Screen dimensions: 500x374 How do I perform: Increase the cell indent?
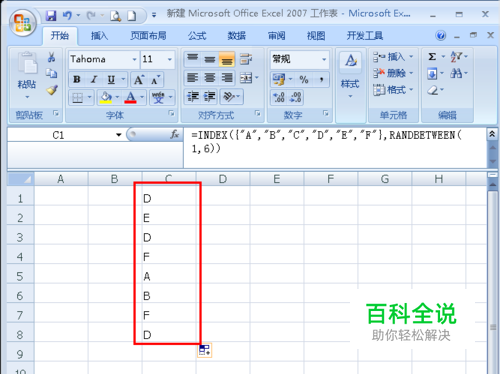[209, 97]
